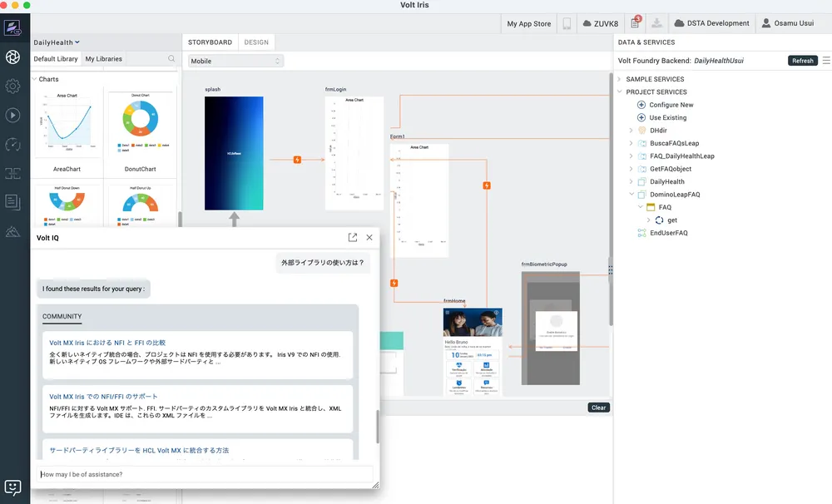Open the Volt IQ chat assistant icon

coord(12,487)
